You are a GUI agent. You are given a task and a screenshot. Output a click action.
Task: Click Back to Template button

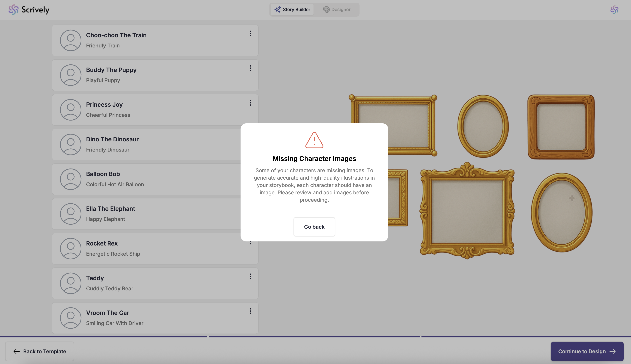pyautogui.click(x=40, y=351)
